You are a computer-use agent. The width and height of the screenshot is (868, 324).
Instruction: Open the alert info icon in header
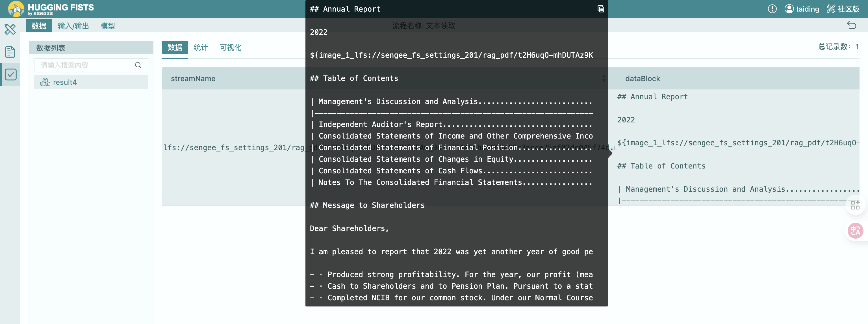point(772,9)
